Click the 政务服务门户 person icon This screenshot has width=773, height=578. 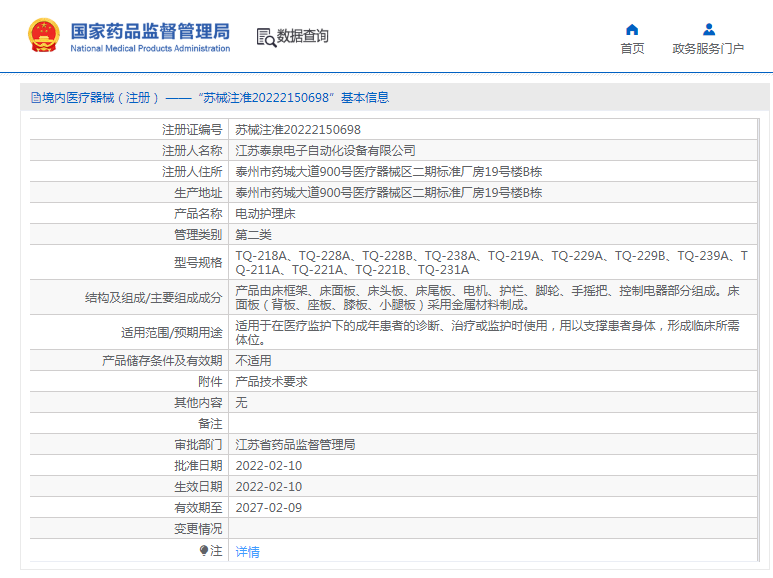pyautogui.click(x=709, y=30)
